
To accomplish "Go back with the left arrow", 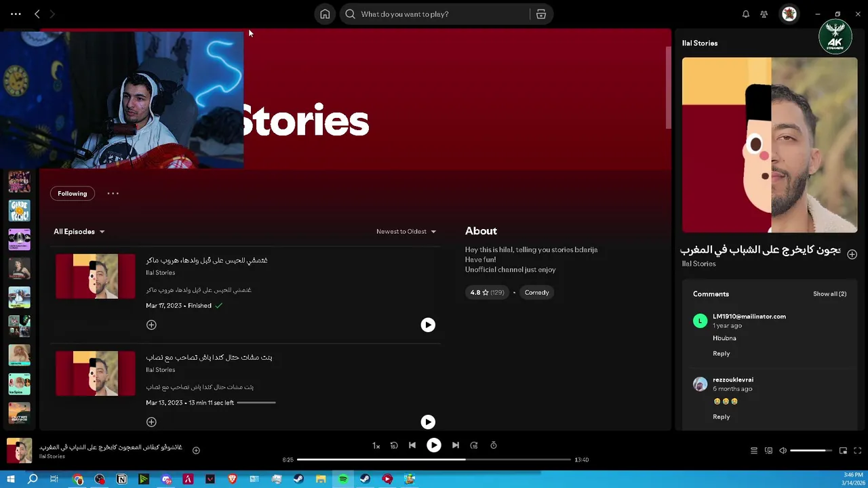I will coord(37,14).
